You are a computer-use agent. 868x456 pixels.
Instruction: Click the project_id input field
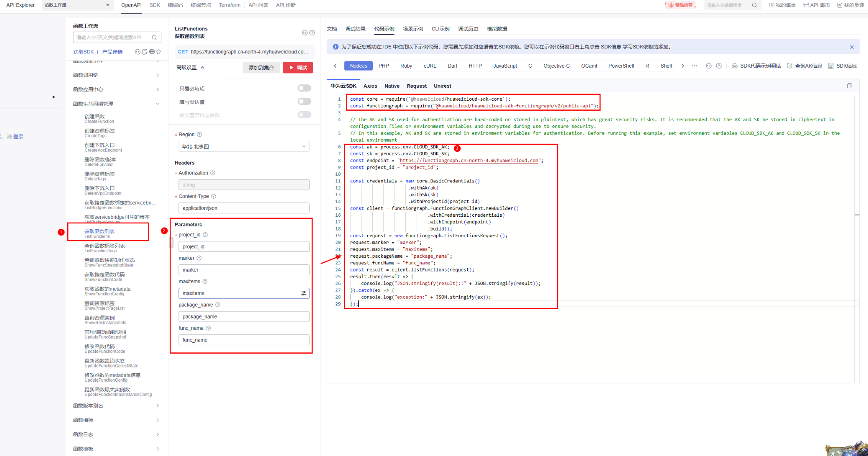(x=244, y=246)
